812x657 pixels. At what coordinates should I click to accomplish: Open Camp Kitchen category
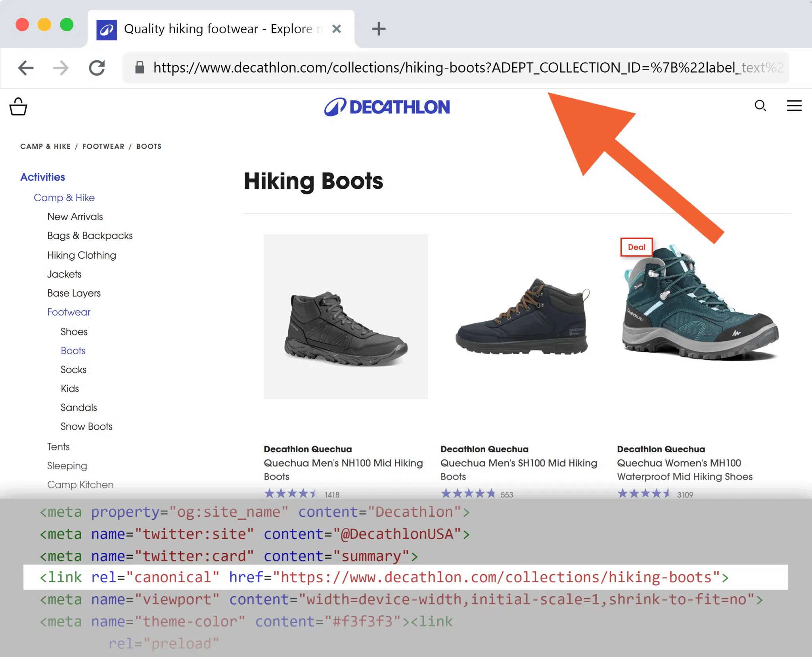(x=80, y=485)
